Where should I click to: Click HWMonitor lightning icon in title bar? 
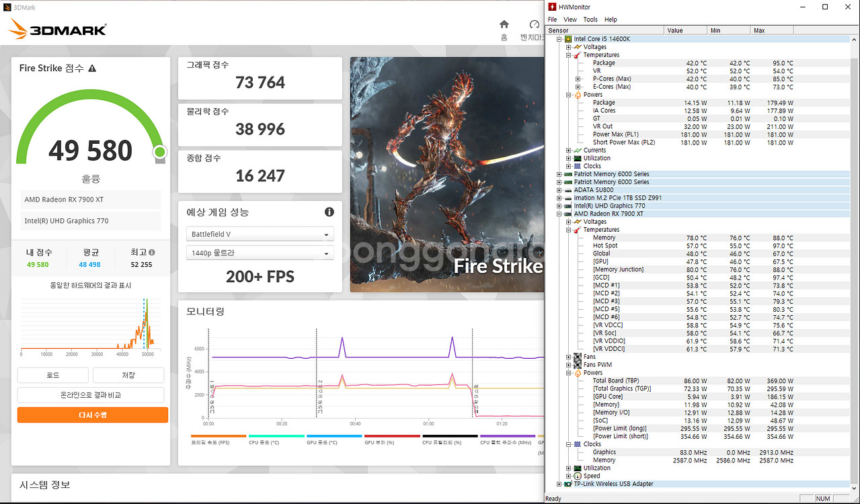553,7
